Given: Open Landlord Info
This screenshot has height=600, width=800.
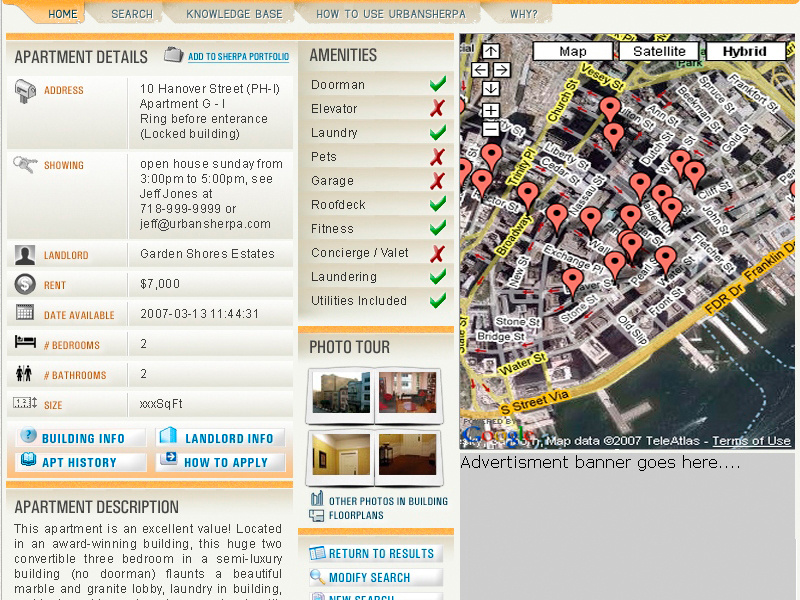Looking at the screenshot, I should pos(220,438).
